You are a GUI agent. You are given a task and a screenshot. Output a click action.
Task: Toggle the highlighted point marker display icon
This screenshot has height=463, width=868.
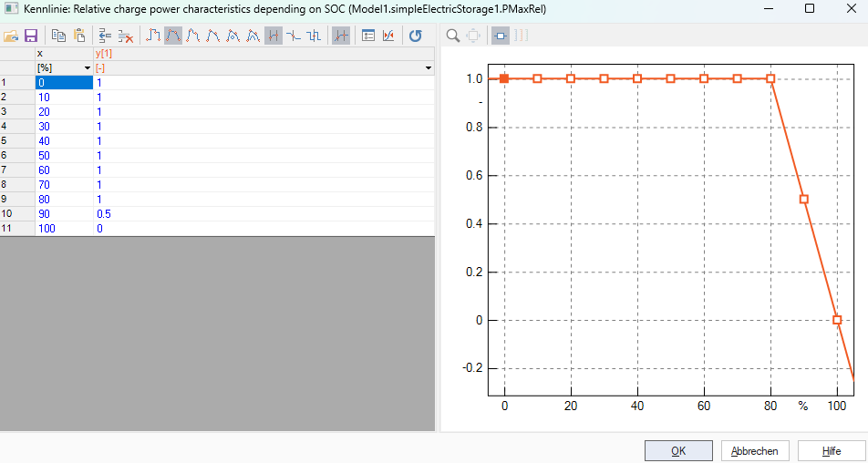pos(501,36)
